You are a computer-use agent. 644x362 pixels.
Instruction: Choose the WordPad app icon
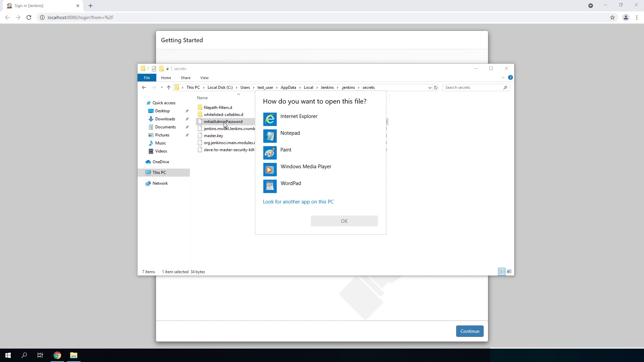coord(270,186)
